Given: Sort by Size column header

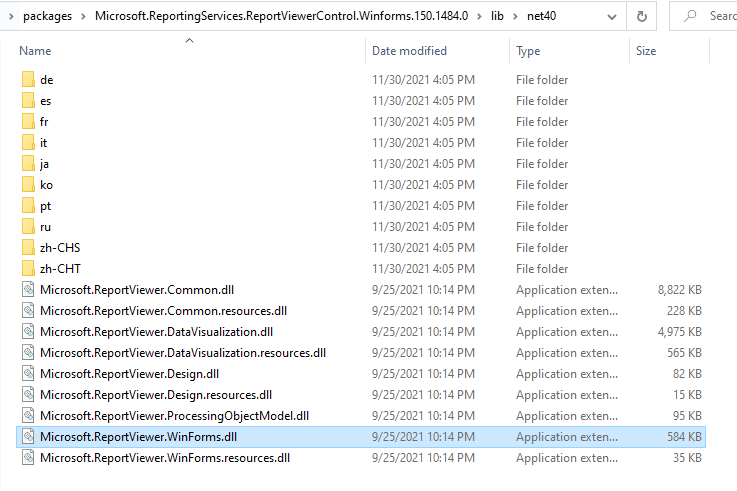Looking at the screenshot, I should pyautogui.click(x=646, y=51).
